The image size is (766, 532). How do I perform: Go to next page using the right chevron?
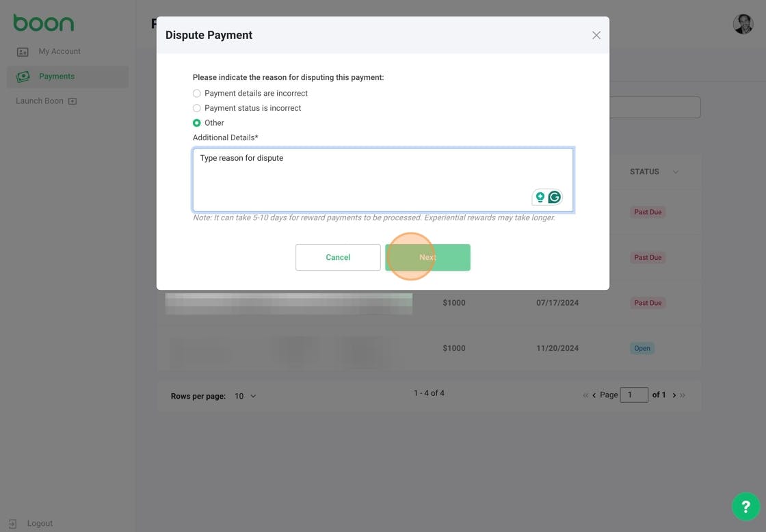(x=674, y=395)
